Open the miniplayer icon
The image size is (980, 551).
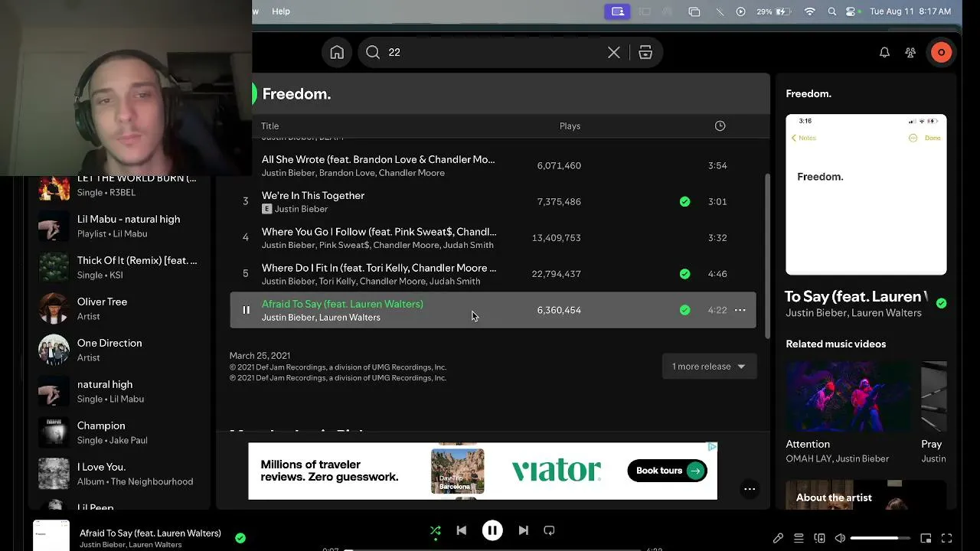point(926,538)
